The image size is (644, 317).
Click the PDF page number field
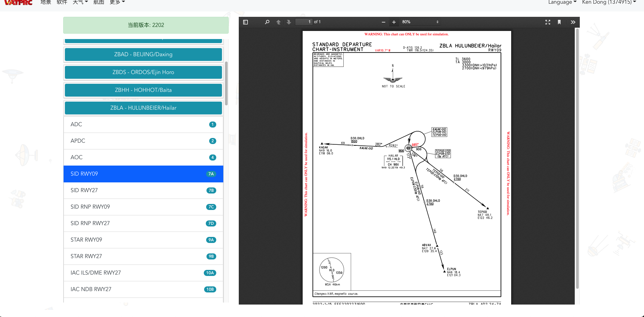coord(304,22)
